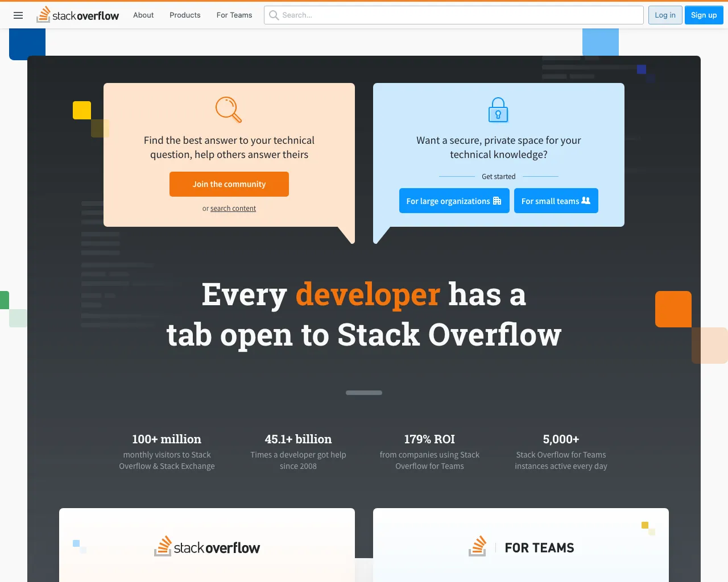Click the magnifier illustration above the community card

[x=228, y=110]
